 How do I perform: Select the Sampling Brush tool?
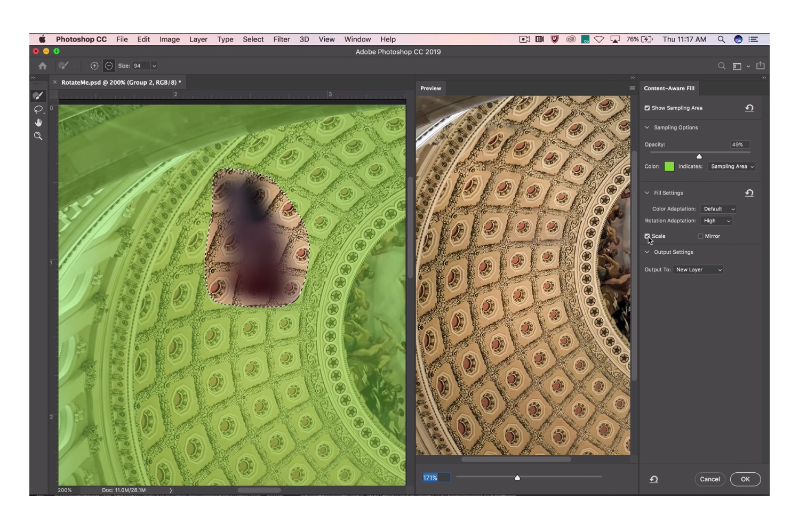pyautogui.click(x=37, y=96)
